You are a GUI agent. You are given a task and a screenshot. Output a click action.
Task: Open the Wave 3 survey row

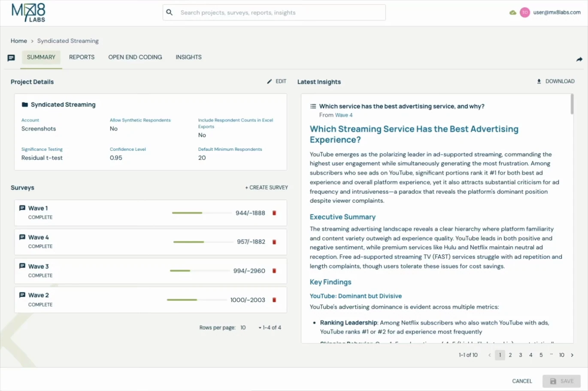tap(151, 271)
